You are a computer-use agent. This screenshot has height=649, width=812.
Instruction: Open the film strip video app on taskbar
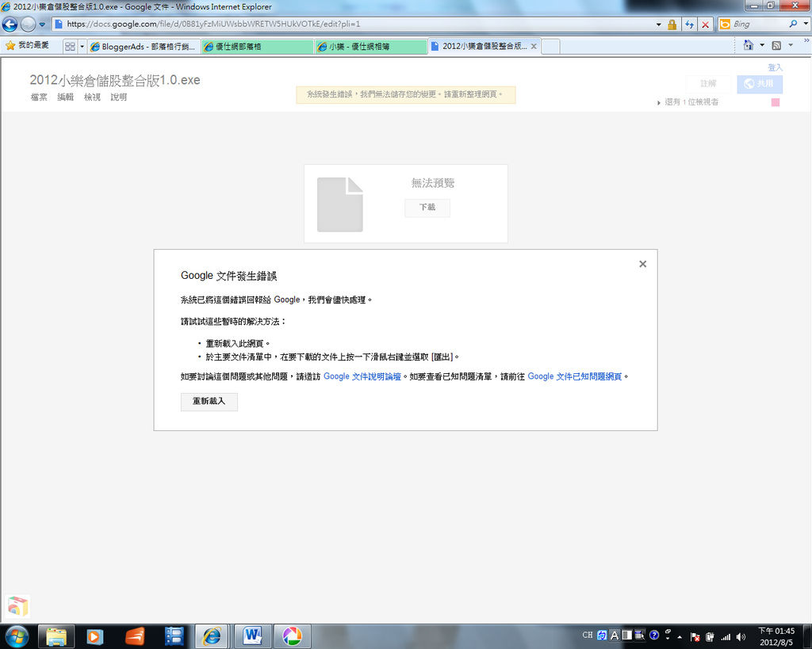[174, 636]
